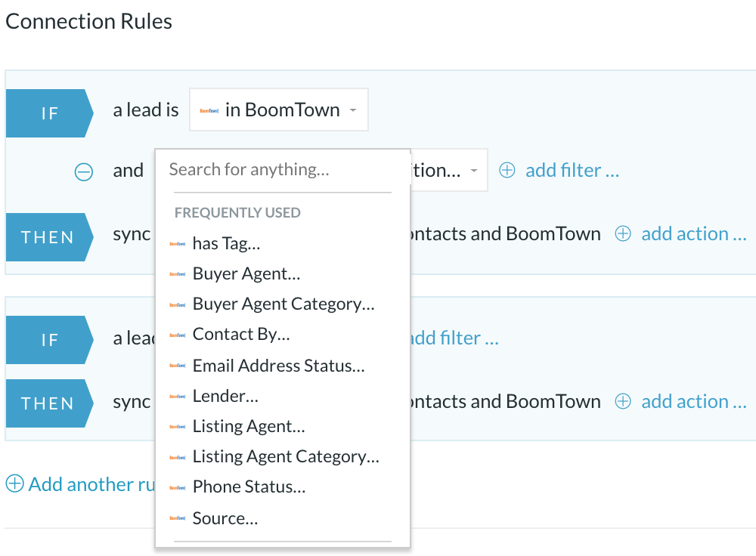Click BoomTown icon beside 'Buyer Agent Category...'
This screenshot has width=756, height=556.
pyautogui.click(x=178, y=304)
